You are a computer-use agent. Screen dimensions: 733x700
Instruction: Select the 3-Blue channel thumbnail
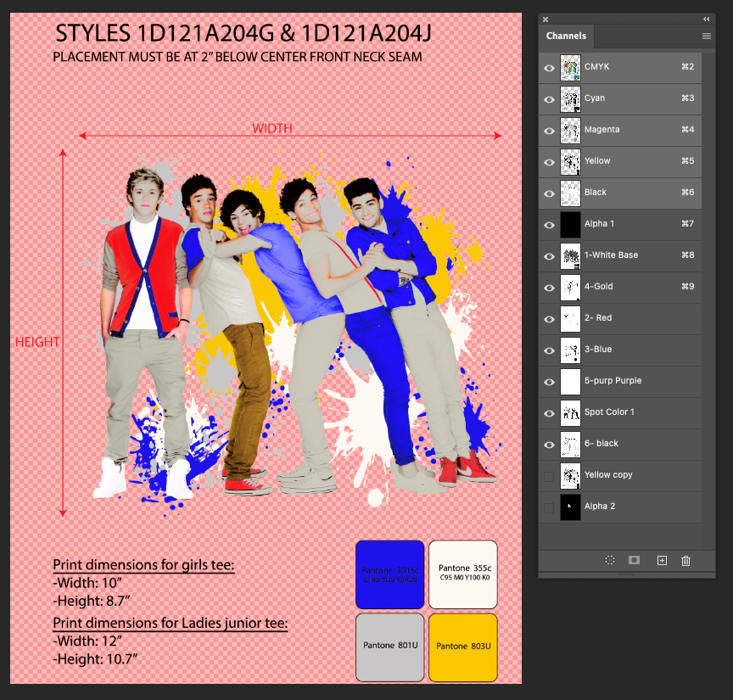tap(570, 350)
